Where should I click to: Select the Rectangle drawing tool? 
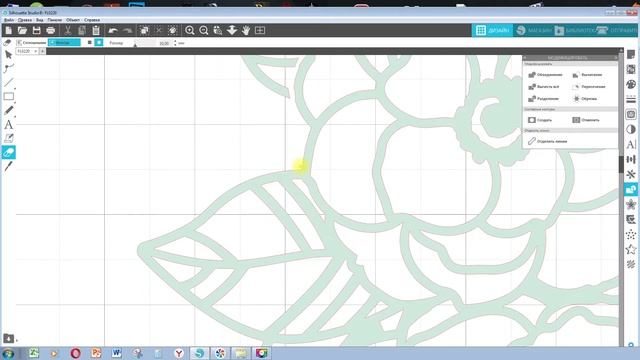click(x=9, y=96)
